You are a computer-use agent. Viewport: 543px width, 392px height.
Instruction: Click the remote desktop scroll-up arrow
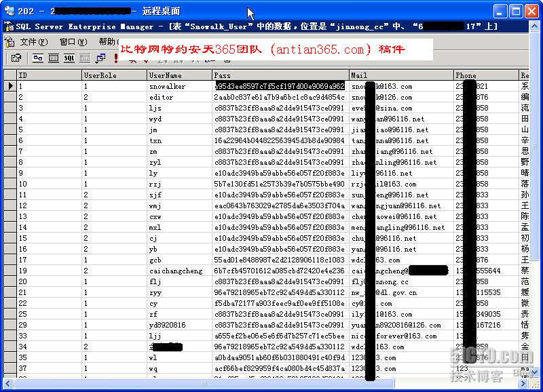[535, 26]
